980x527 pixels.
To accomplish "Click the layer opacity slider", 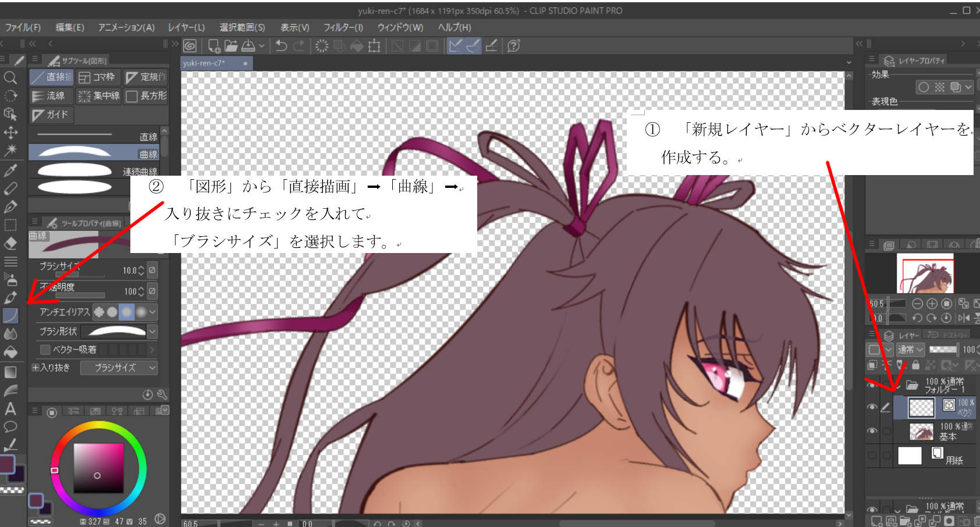I will (x=943, y=350).
